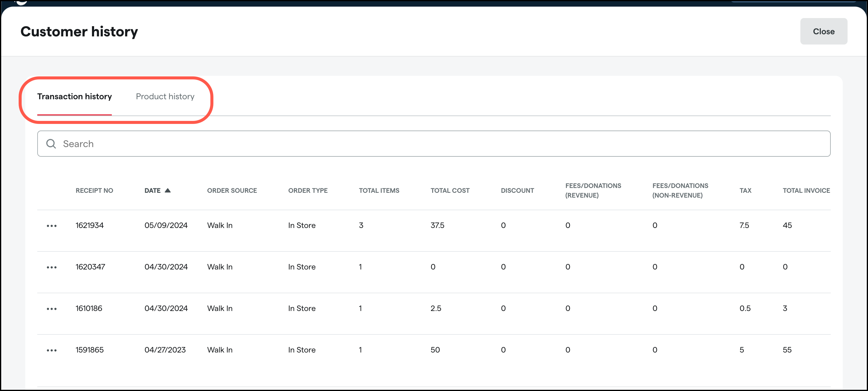Sort by Receipt No column header
Viewport: 868px width, 391px height.
(94, 190)
